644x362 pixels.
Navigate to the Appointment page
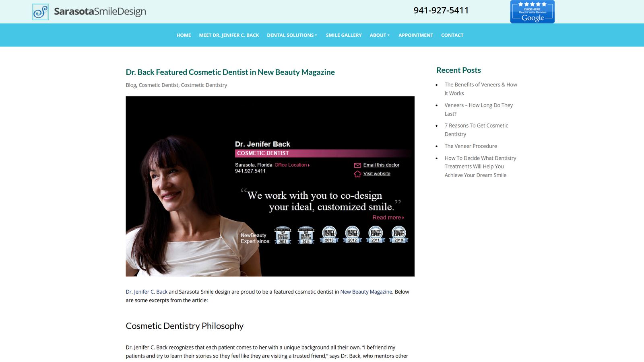pos(416,35)
